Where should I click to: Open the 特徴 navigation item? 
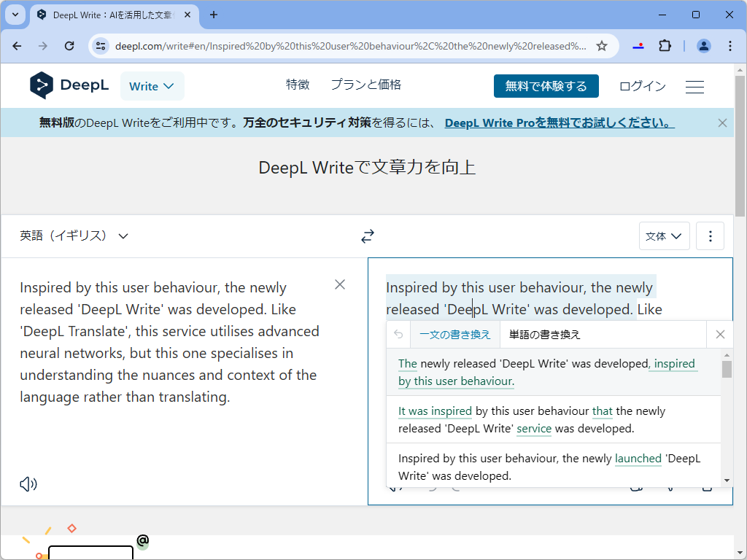tap(298, 85)
